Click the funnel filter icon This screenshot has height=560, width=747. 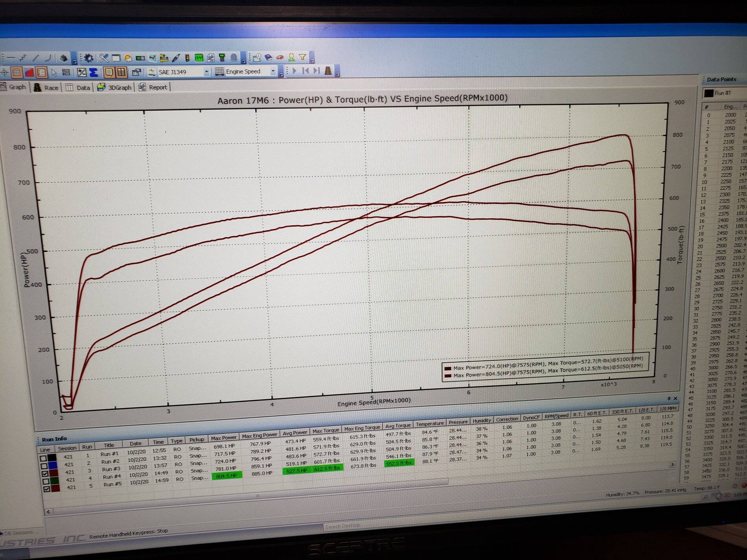pyautogui.click(x=302, y=57)
